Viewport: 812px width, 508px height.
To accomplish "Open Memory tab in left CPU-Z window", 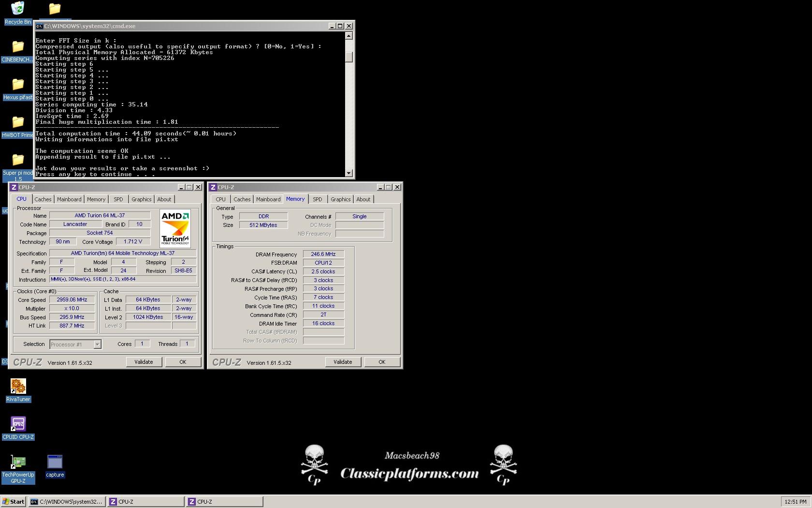I will point(96,199).
